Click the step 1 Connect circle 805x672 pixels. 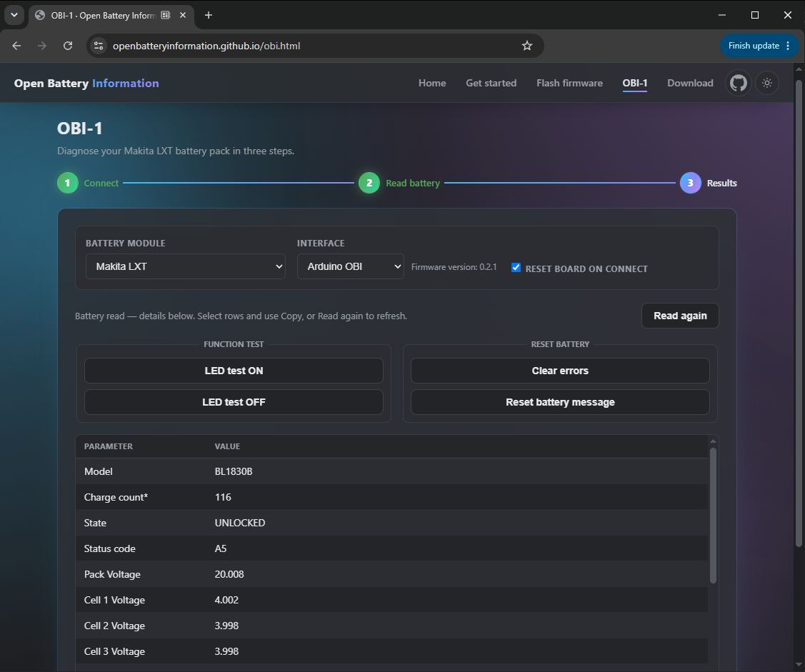tap(68, 184)
